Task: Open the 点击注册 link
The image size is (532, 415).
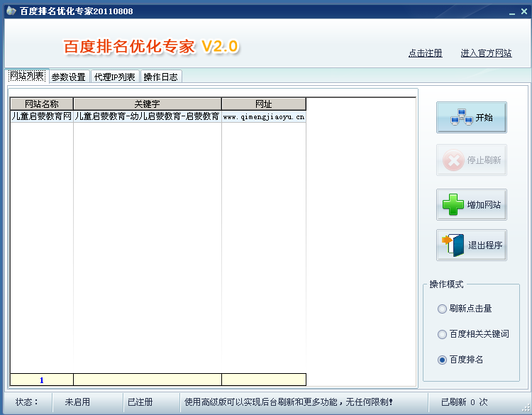Action: tap(426, 53)
